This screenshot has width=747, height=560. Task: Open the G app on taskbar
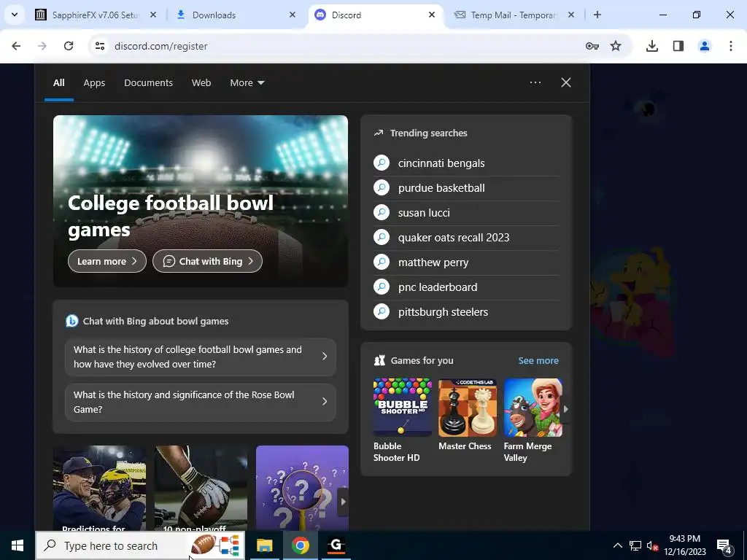pyautogui.click(x=336, y=545)
